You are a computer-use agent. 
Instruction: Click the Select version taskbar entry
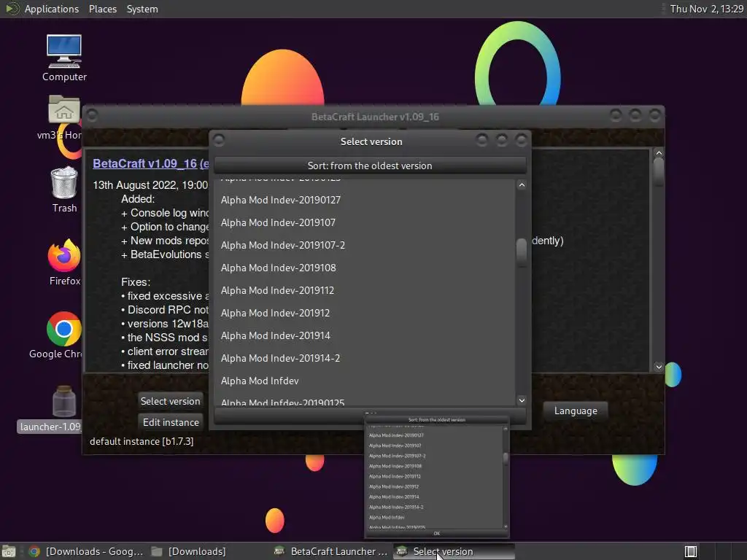pos(454,551)
